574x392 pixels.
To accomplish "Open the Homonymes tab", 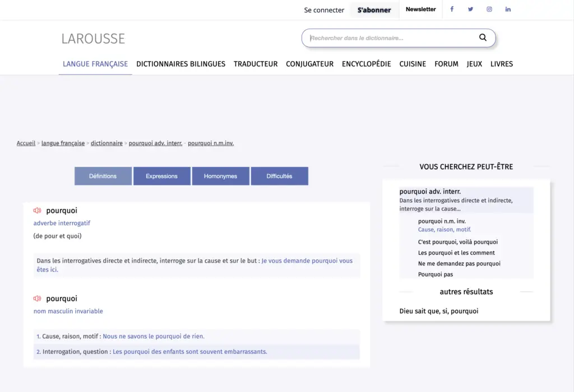I will (x=221, y=175).
